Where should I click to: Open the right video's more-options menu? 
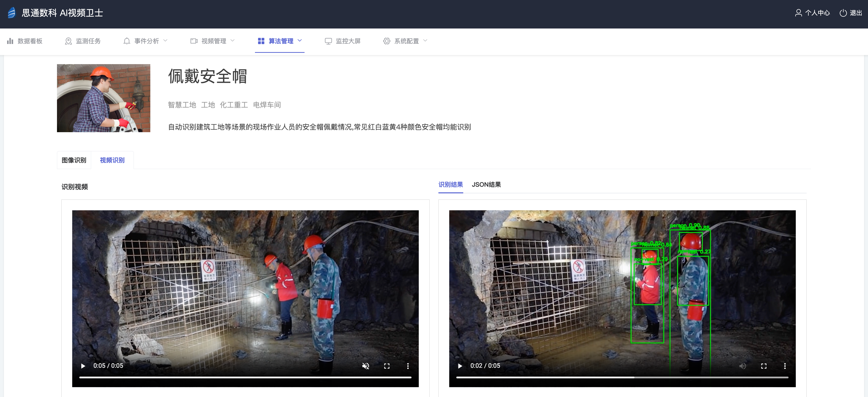785,366
